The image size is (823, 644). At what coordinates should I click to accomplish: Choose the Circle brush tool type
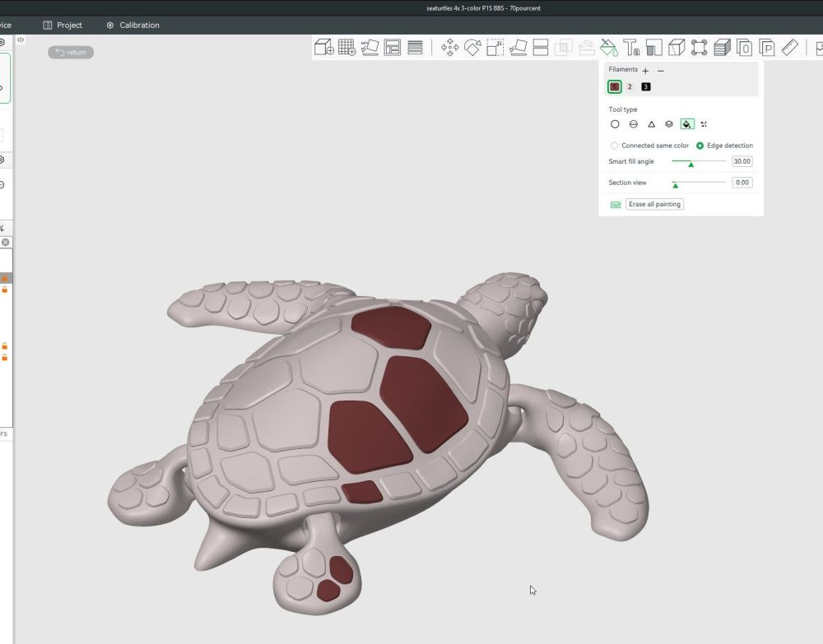[x=615, y=124]
